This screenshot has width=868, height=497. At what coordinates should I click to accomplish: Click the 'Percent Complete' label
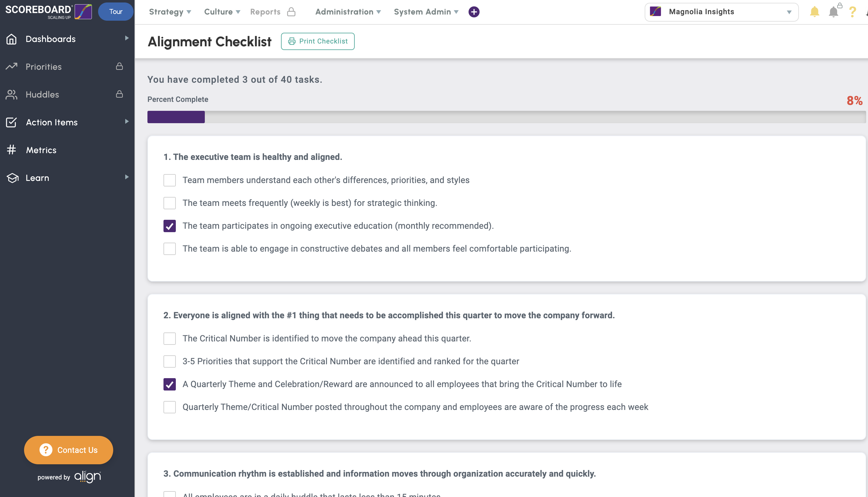178,99
